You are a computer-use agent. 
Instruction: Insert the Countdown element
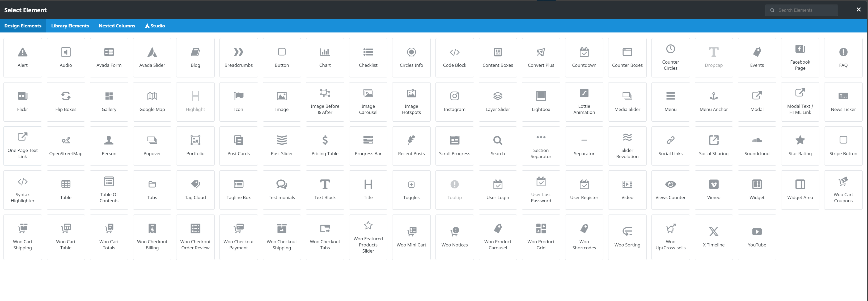point(584,58)
